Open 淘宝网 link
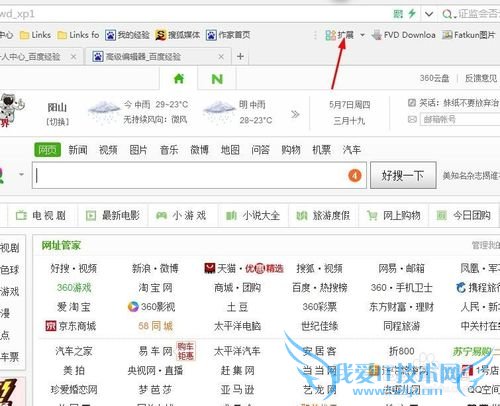500x406 pixels. click(155, 287)
